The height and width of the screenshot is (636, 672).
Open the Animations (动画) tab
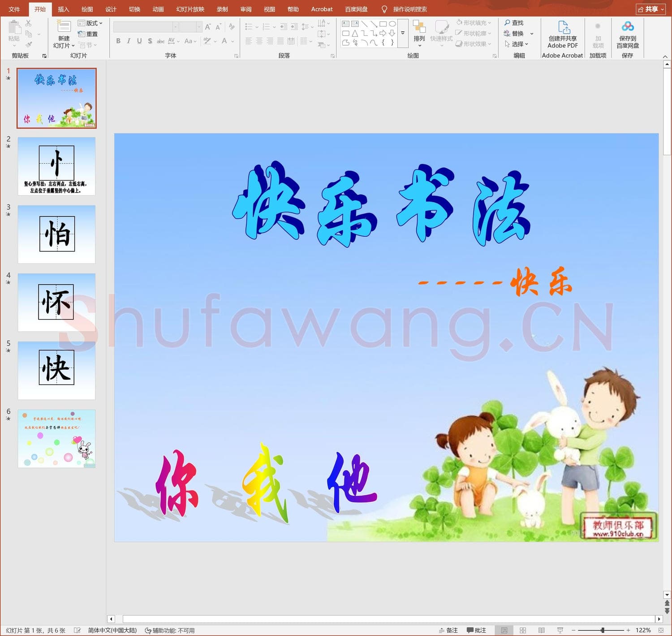coord(158,9)
